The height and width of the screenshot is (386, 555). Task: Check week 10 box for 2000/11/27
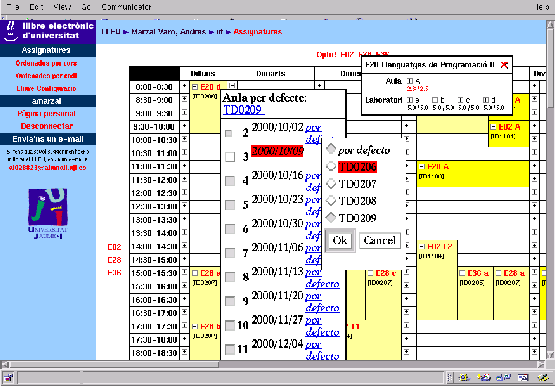[230, 325]
